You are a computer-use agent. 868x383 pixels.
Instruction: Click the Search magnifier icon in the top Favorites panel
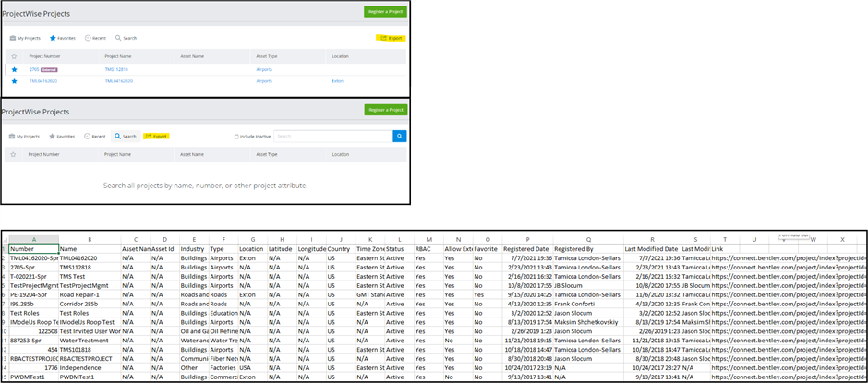point(118,38)
